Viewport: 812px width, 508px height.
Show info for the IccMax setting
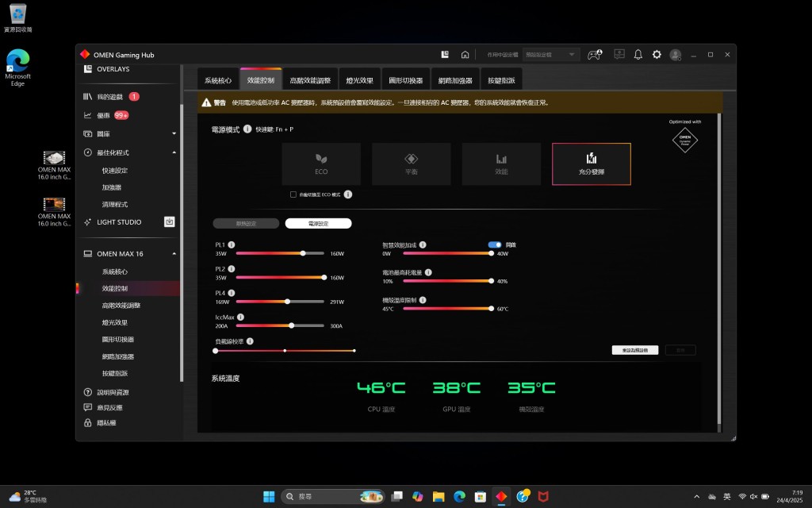(x=240, y=317)
